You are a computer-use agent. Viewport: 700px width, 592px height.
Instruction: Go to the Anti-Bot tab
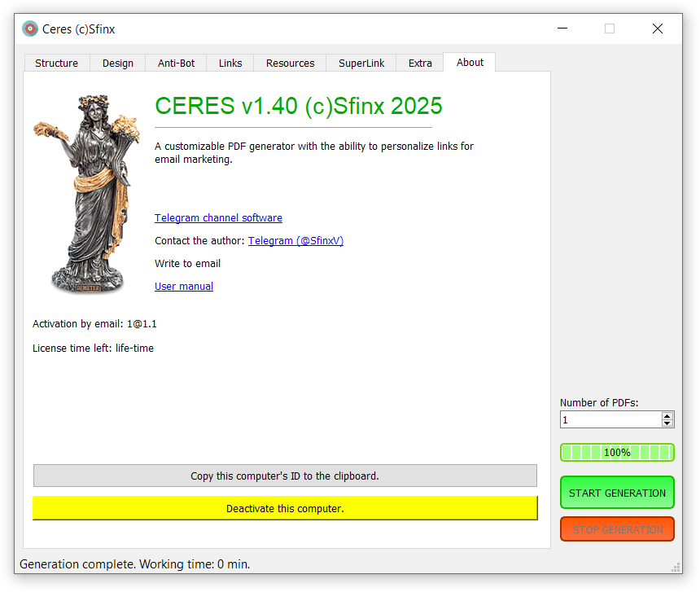(x=176, y=64)
